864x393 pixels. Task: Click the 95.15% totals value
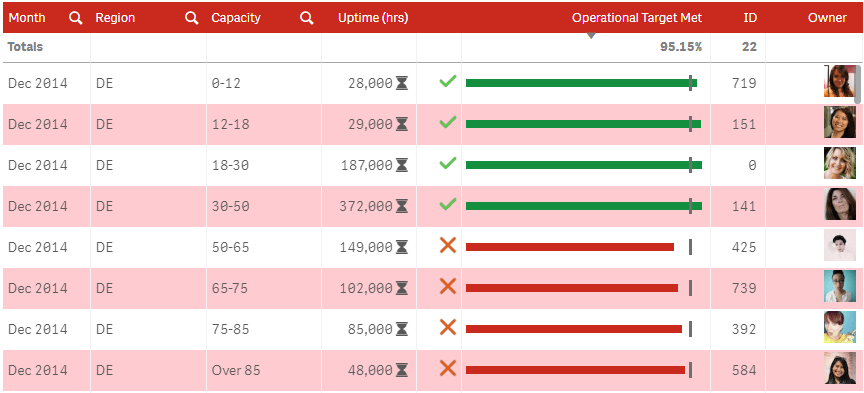click(681, 47)
